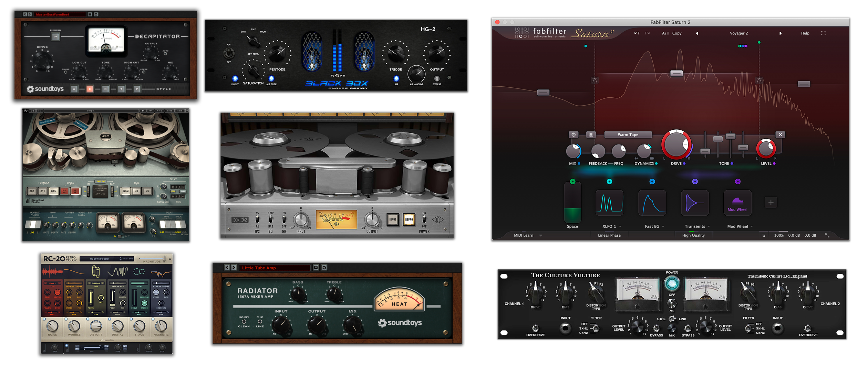The height and width of the screenshot is (376, 868).
Task: Flip the Oxide POWER switch
Action: pyautogui.click(x=424, y=219)
